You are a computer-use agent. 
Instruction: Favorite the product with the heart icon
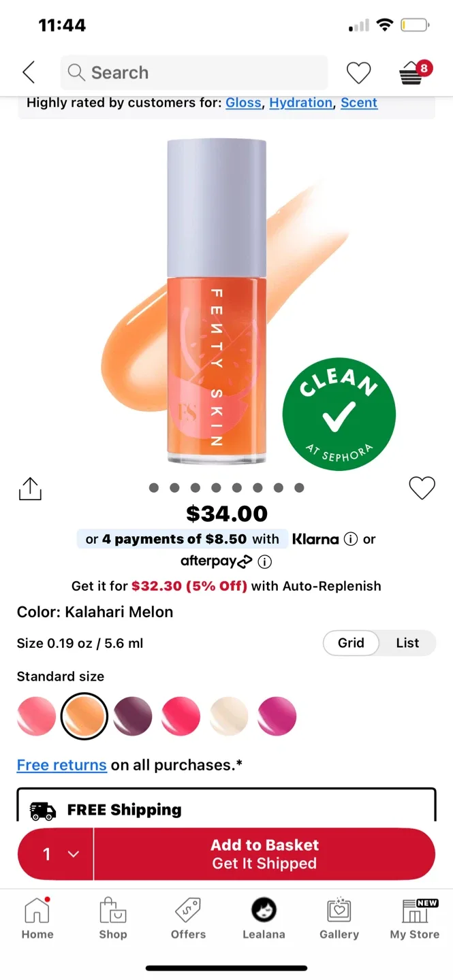[422, 488]
